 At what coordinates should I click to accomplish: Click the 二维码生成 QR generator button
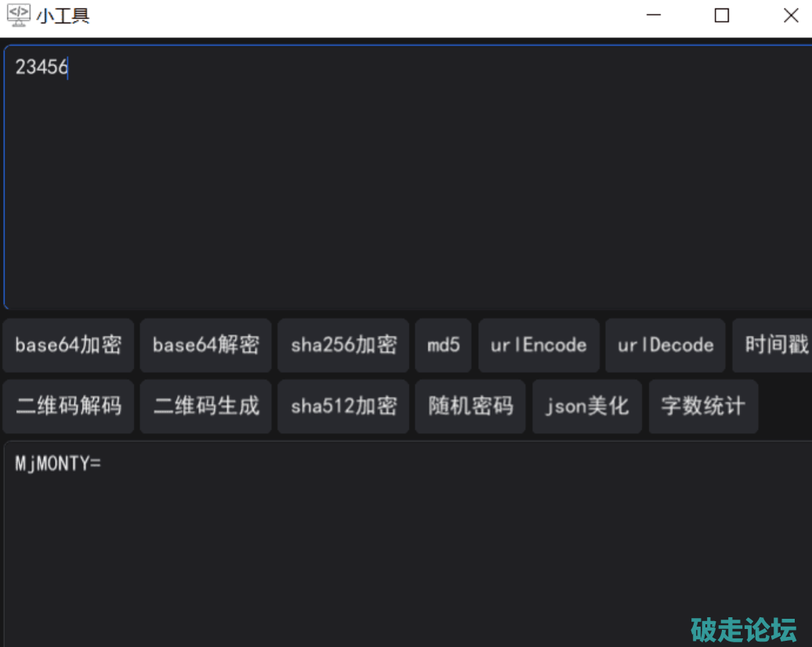[206, 407]
